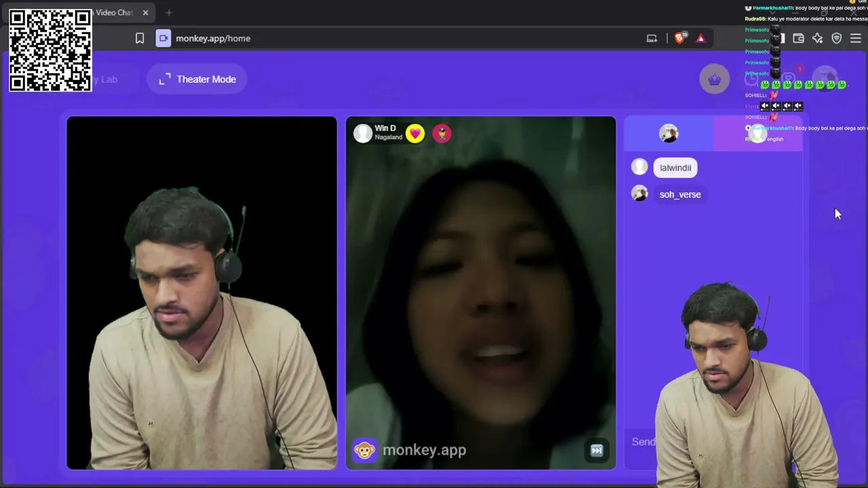Click Win D's profile avatar

[x=363, y=134]
